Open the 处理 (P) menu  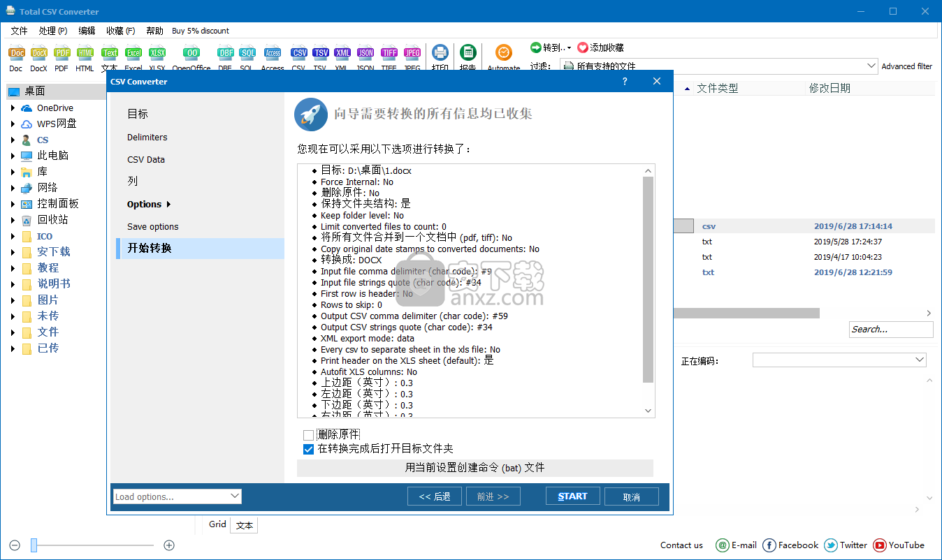(53, 31)
